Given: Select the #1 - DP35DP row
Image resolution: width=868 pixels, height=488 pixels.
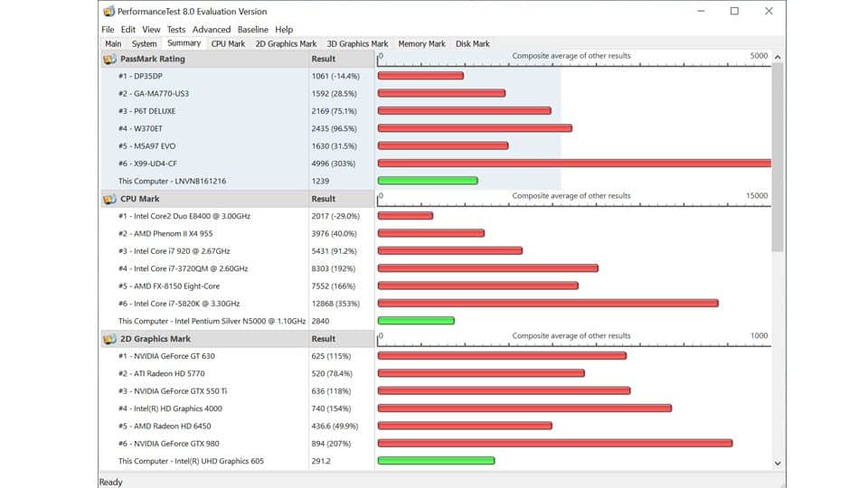Looking at the screenshot, I should (436, 76).
